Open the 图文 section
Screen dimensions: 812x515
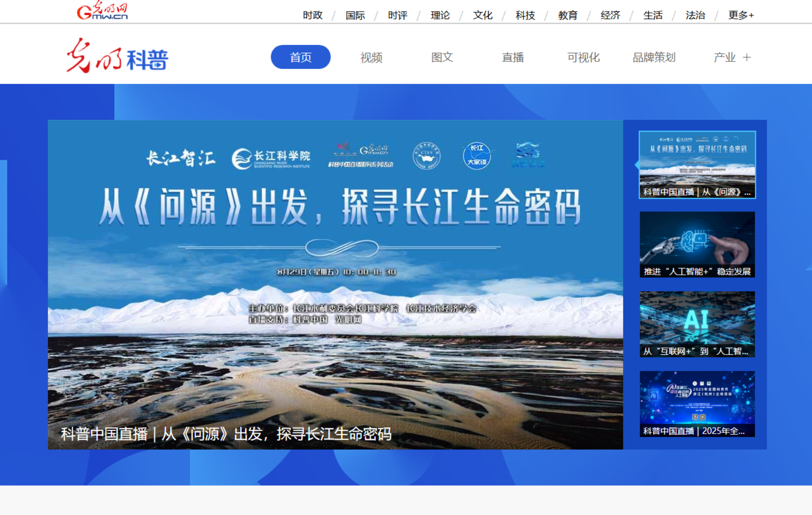(442, 58)
